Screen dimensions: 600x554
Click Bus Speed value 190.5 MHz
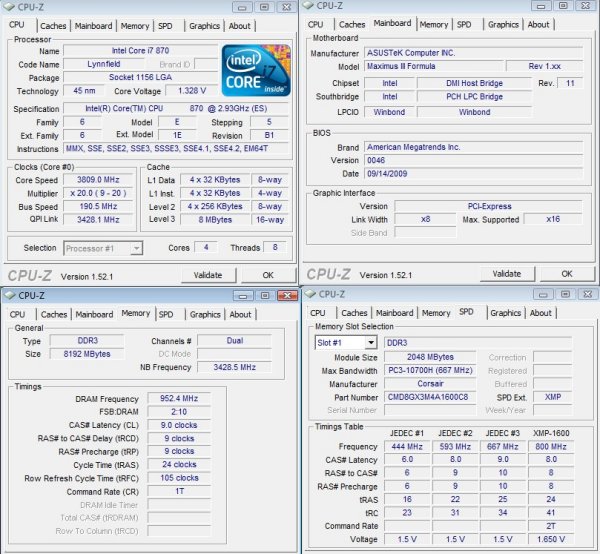[98, 207]
